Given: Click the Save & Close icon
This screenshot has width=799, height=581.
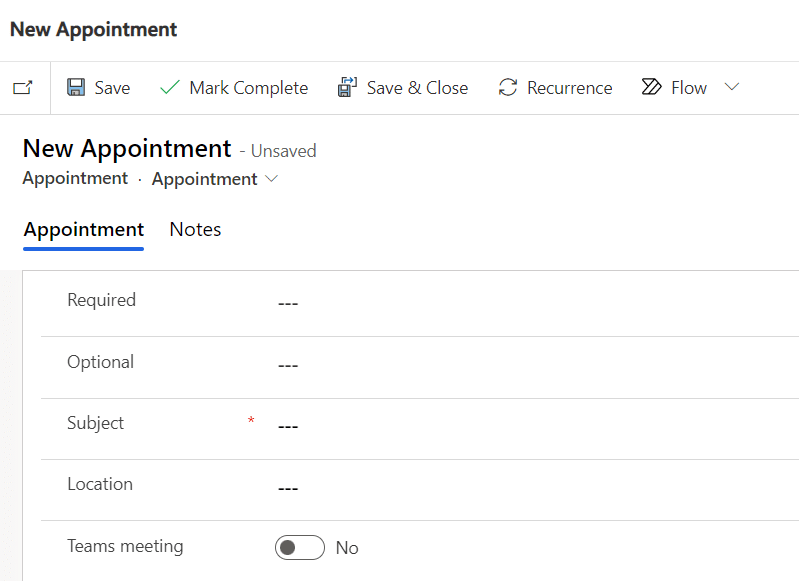Looking at the screenshot, I should tap(347, 88).
